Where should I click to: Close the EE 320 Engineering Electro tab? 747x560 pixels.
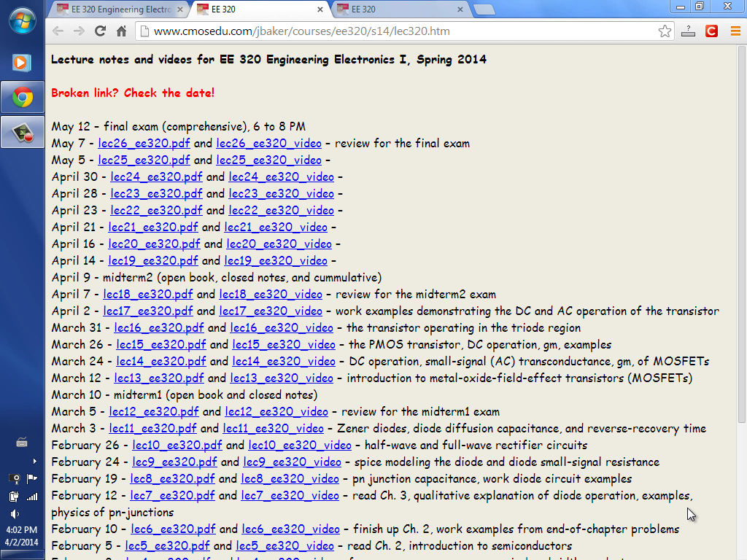(180, 9)
